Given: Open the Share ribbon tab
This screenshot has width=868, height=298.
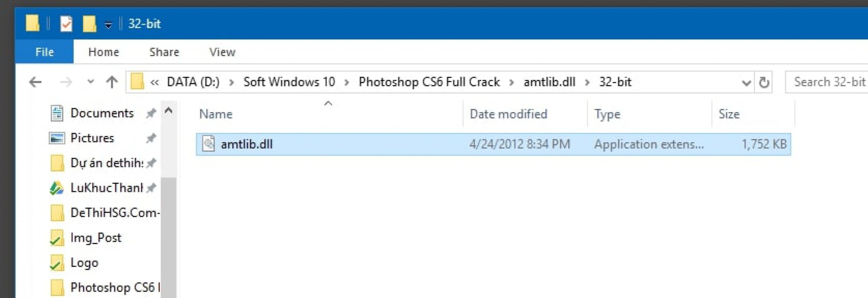Looking at the screenshot, I should (x=164, y=52).
